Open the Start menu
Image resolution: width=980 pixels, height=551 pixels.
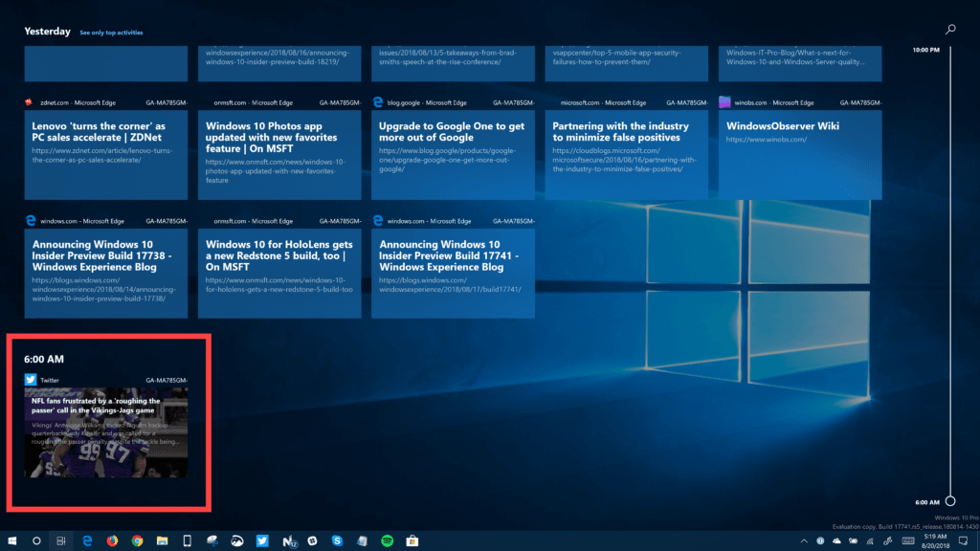[x=14, y=540]
